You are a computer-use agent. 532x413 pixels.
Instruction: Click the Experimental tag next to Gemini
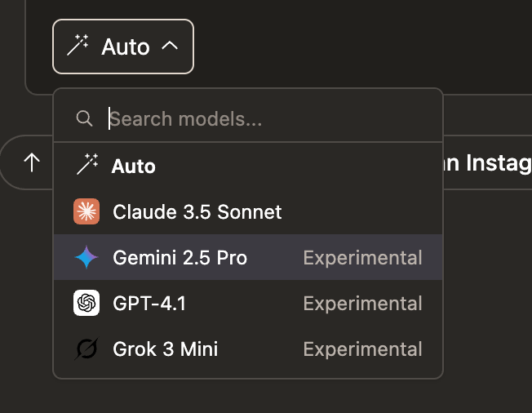coord(362,258)
